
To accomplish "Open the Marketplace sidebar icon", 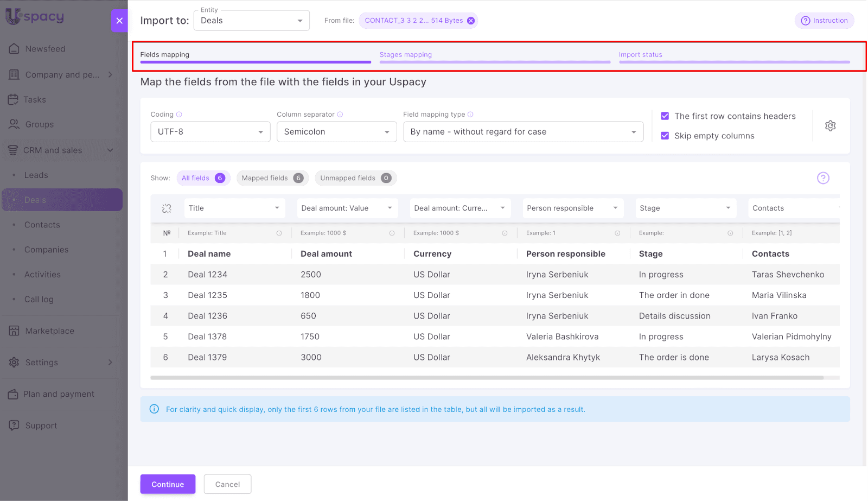I will 14,331.
